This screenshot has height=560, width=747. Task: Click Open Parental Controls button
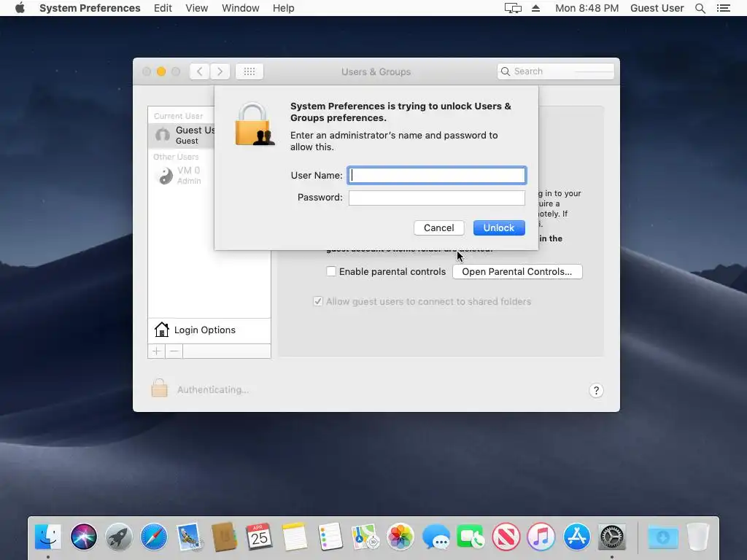click(x=517, y=271)
